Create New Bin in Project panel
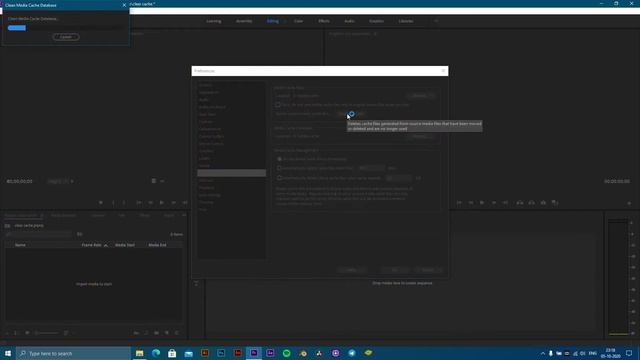Screen dimensions: 640x360 (x=157, y=333)
